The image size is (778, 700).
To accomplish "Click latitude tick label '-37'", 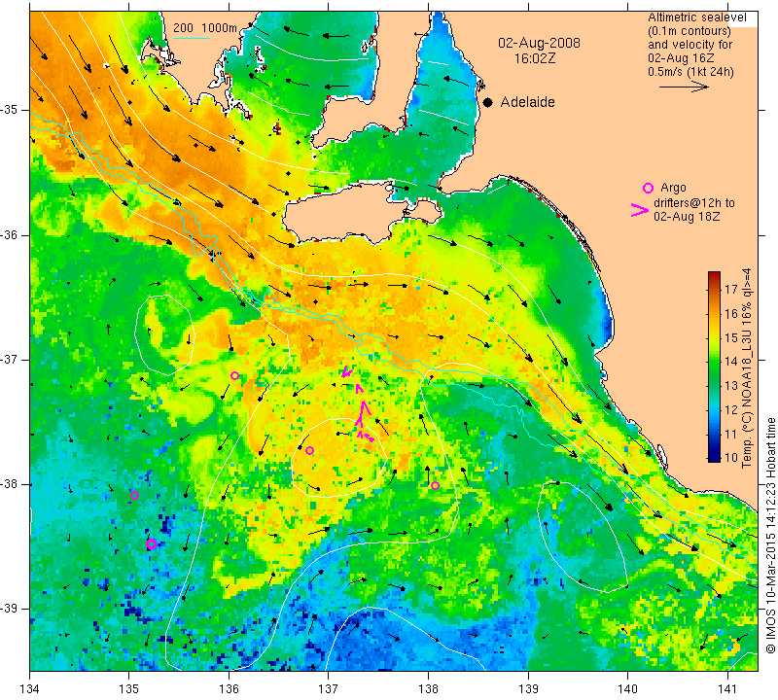I will 10,359.
